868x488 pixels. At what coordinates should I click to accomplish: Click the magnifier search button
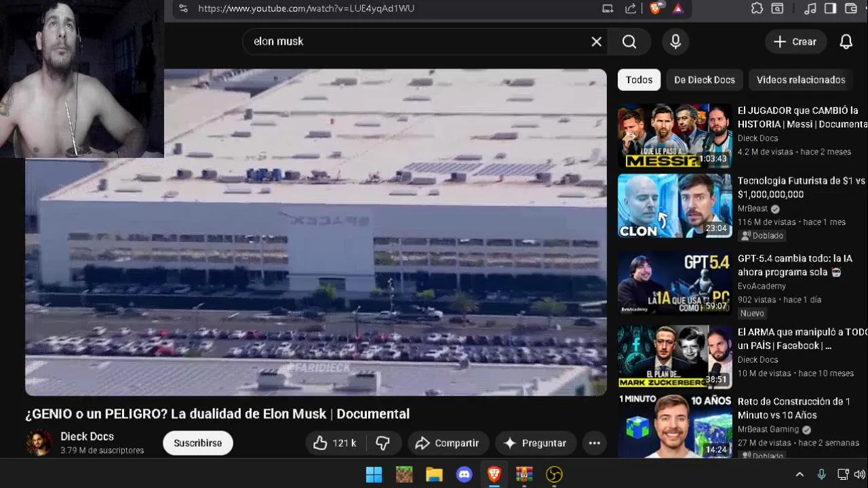click(629, 41)
